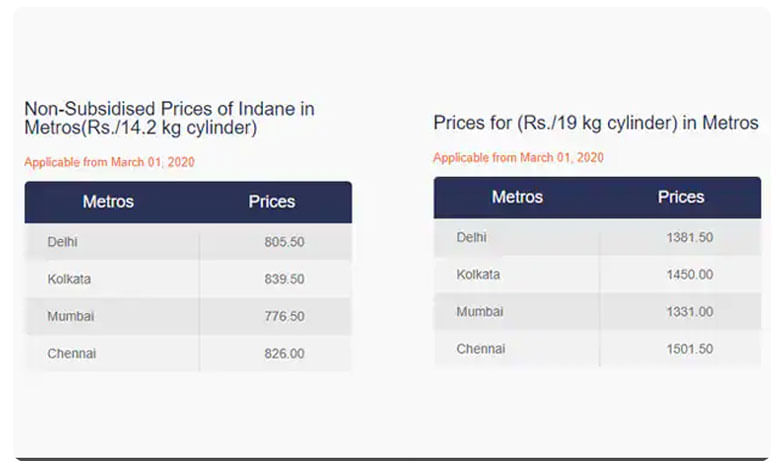Click the 839.50 Kolkata price
The image size is (780, 468).
click(284, 279)
